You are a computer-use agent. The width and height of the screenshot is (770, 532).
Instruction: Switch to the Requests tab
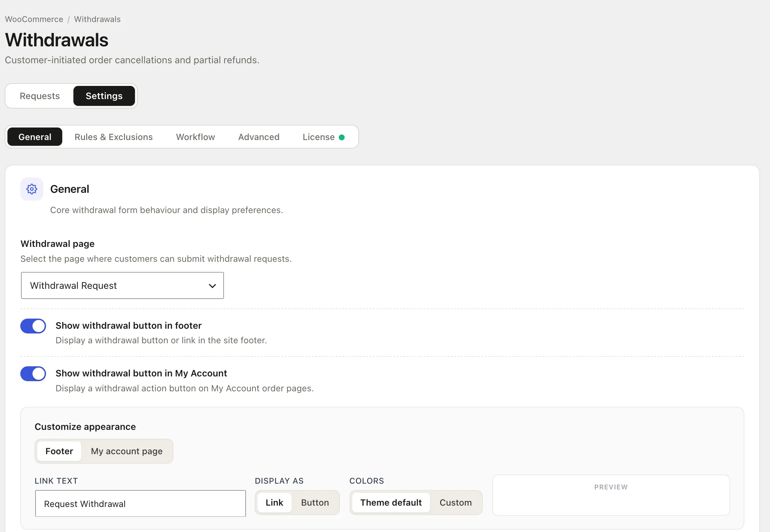[40, 96]
